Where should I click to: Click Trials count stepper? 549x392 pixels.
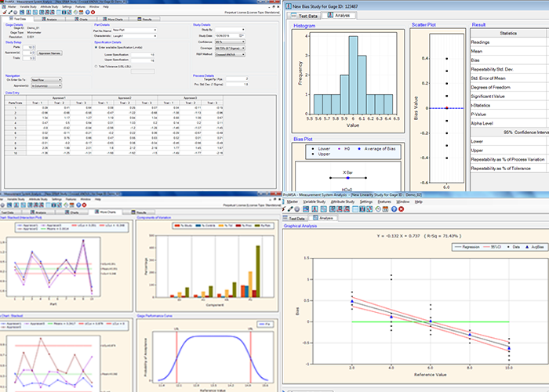pos(34,58)
